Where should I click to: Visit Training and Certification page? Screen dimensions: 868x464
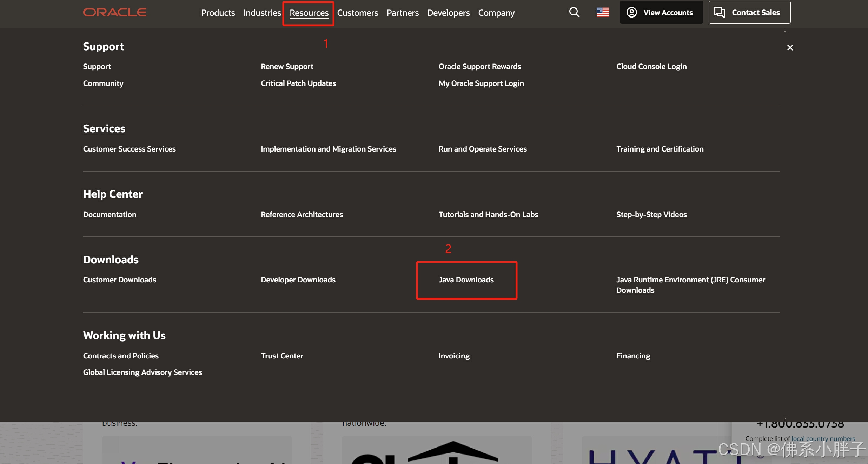pyautogui.click(x=660, y=149)
